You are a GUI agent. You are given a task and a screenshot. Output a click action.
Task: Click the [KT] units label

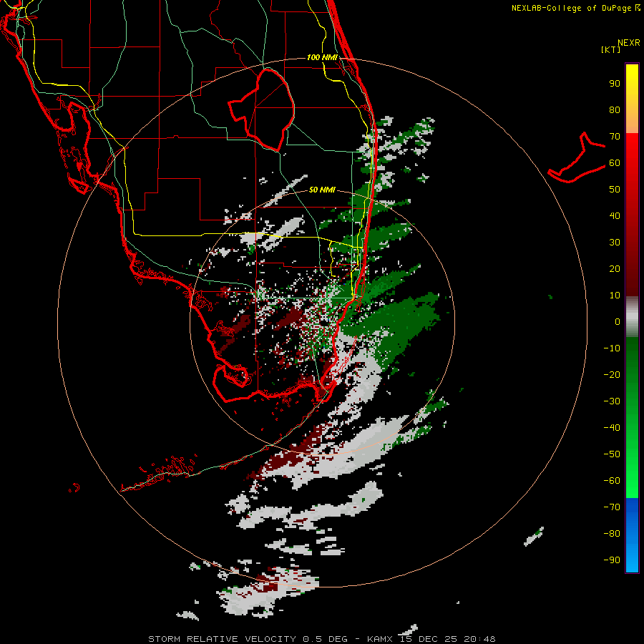[x=611, y=49]
